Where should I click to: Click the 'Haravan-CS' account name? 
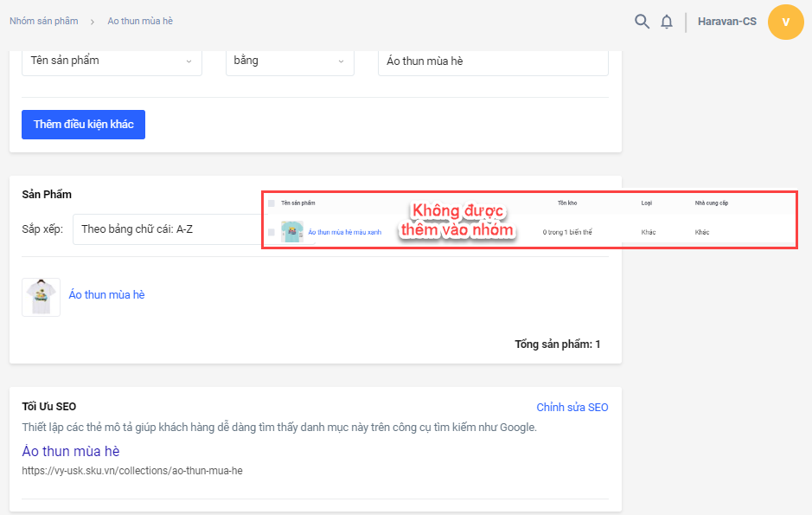tap(726, 22)
